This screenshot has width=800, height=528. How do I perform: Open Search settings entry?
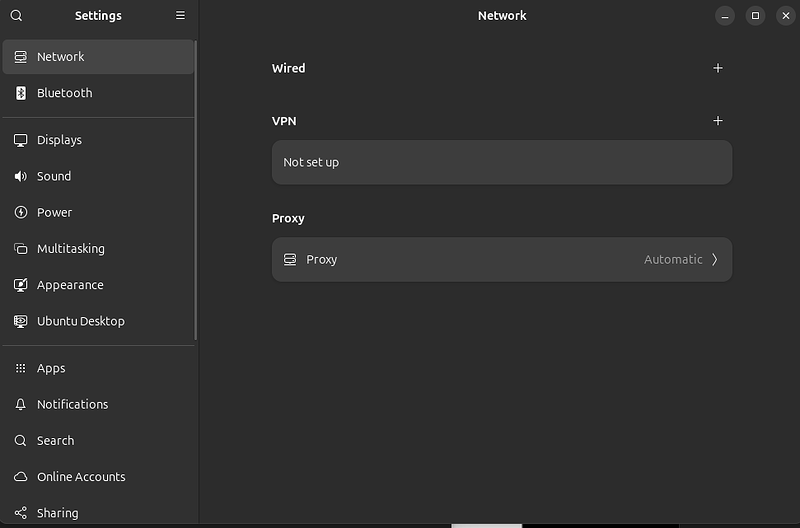click(x=98, y=440)
